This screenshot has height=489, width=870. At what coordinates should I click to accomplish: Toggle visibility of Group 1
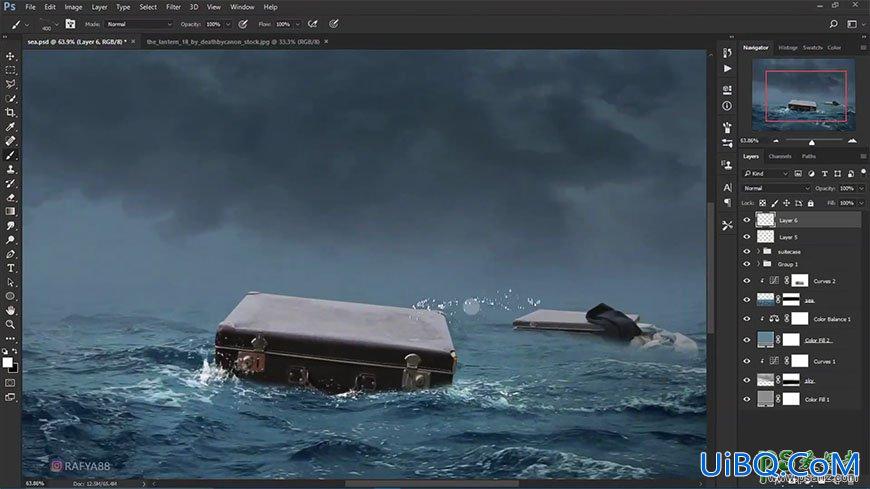(x=746, y=264)
